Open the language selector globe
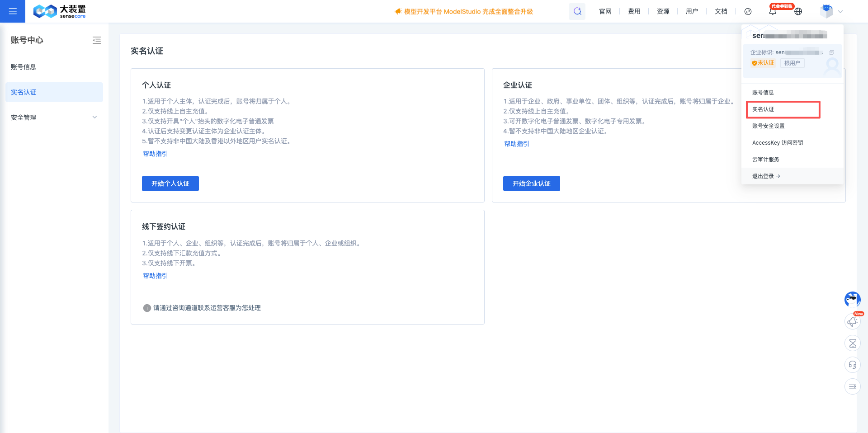 798,11
